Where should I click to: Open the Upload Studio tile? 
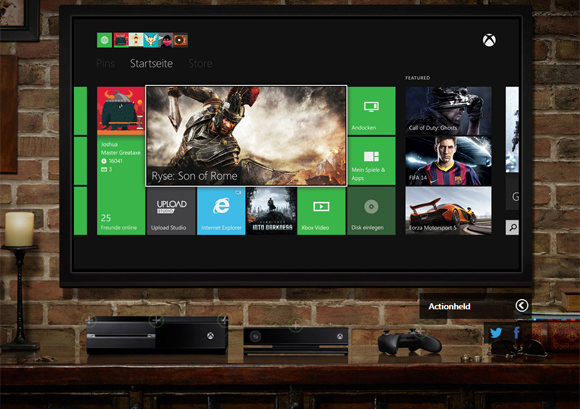coord(171,211)
